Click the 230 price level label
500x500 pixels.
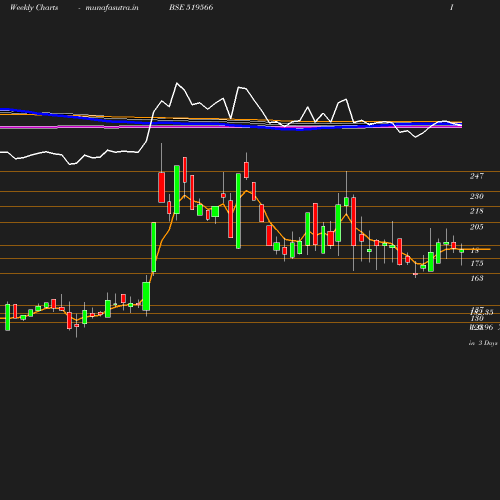[x=477, y=196]
